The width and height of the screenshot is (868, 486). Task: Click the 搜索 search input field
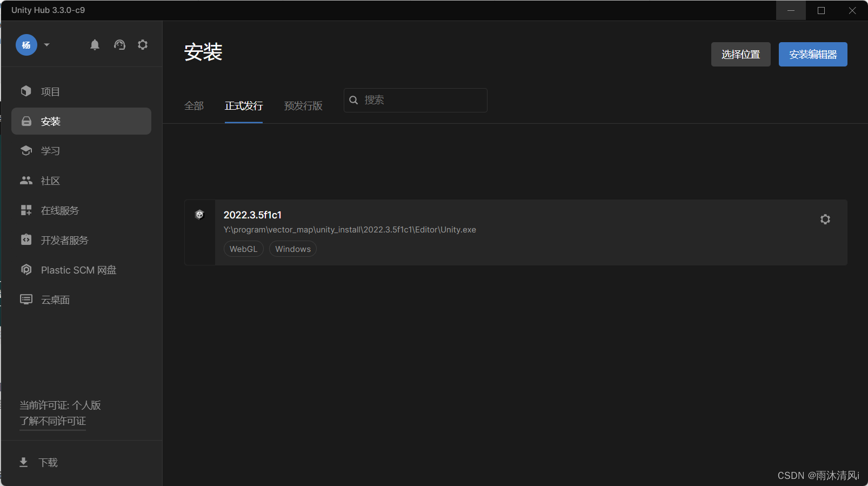tap(416, 100)
